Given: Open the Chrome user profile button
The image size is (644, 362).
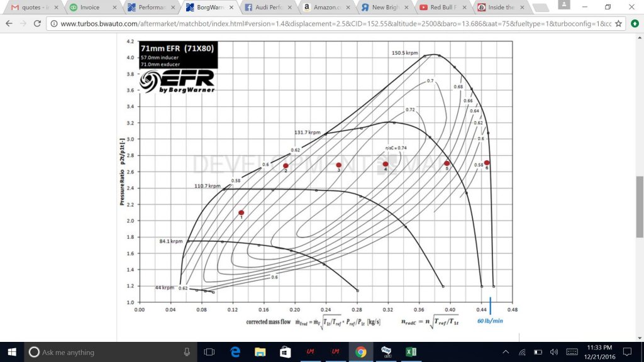Looking at the screenshot, I should point(564,5).
